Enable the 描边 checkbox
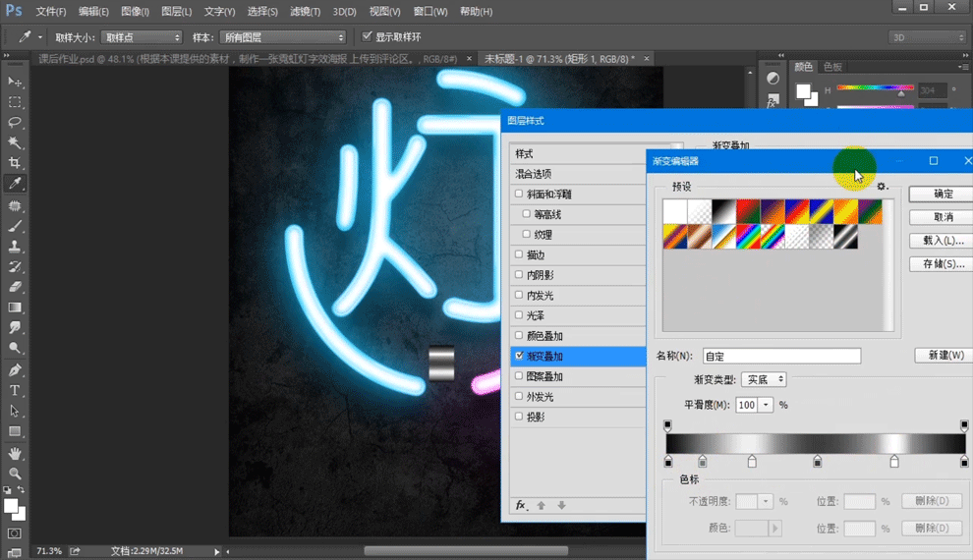973x560 pixels. tap(519, 254)
